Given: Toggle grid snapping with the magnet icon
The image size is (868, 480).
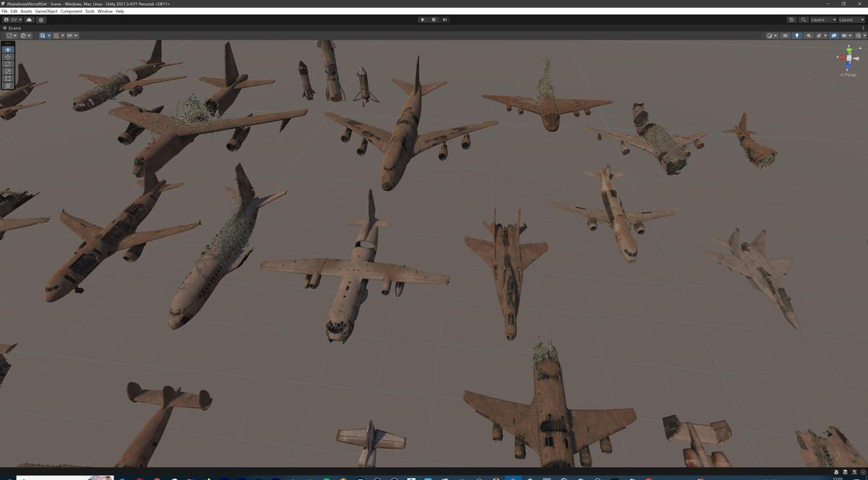Looking at the screenshot, I should [56, 35].
